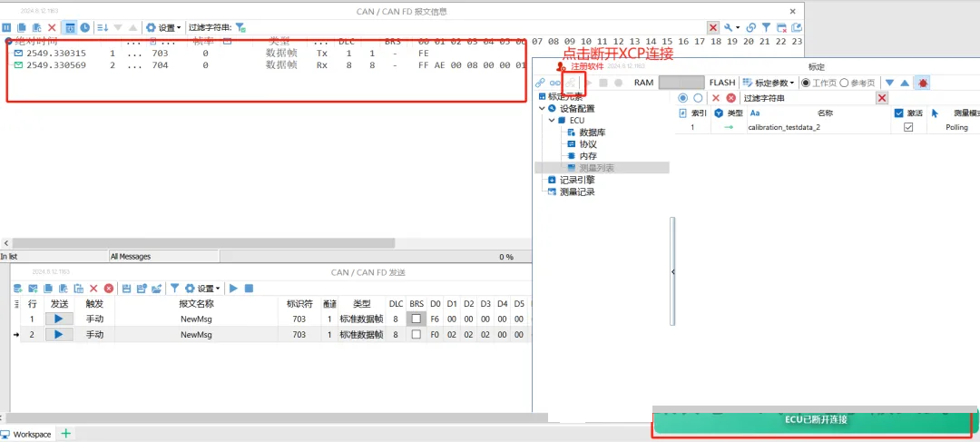Click the clock time-mode icon in trace toolbar
Viewport: 980px width, 442px height.
(84, 27)
